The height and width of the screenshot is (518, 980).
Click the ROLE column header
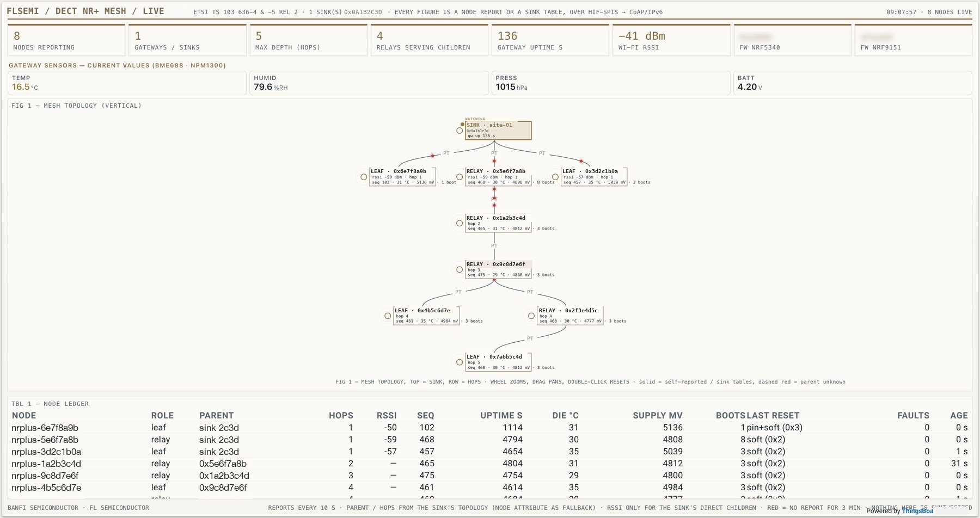162,415
